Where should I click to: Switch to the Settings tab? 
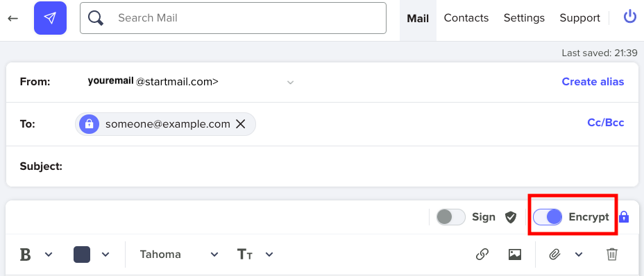click(x=524, y=18)
